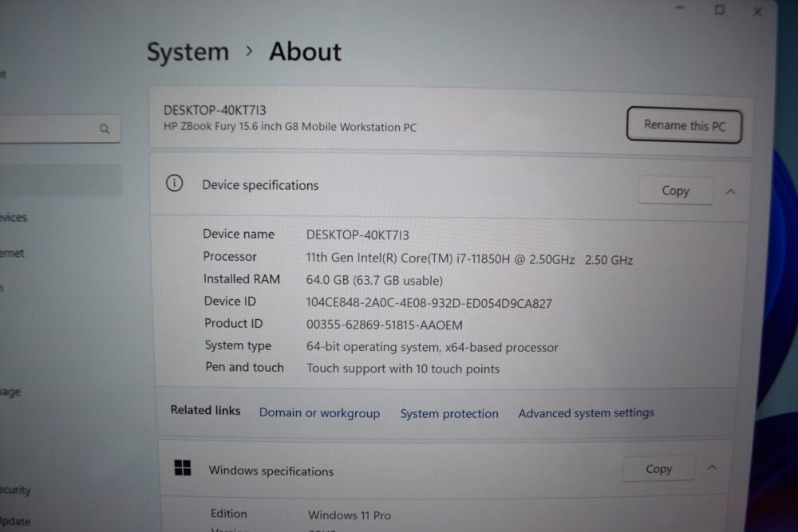Maximize the Settings window
This screenshot has height=532, width=798.
[x=719, y=10]
